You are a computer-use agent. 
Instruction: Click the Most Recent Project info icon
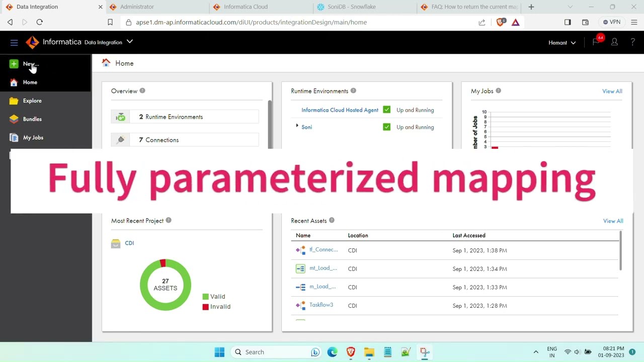(169, 220)
